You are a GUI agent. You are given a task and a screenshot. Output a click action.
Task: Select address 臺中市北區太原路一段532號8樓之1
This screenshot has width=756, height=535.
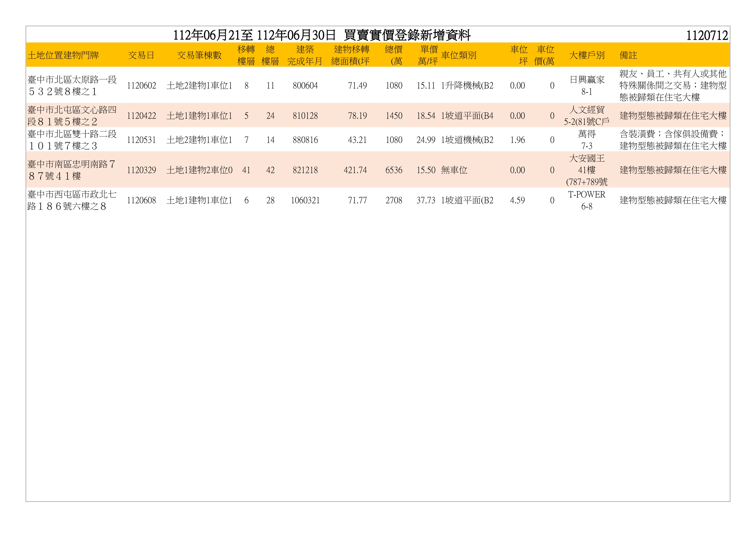pyautogui.click(x=72, y=85)
